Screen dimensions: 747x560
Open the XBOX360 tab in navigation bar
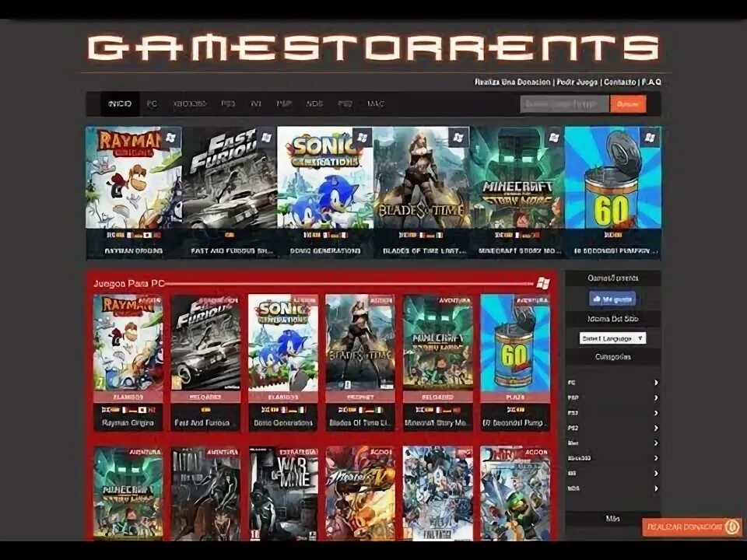[190, 103]
